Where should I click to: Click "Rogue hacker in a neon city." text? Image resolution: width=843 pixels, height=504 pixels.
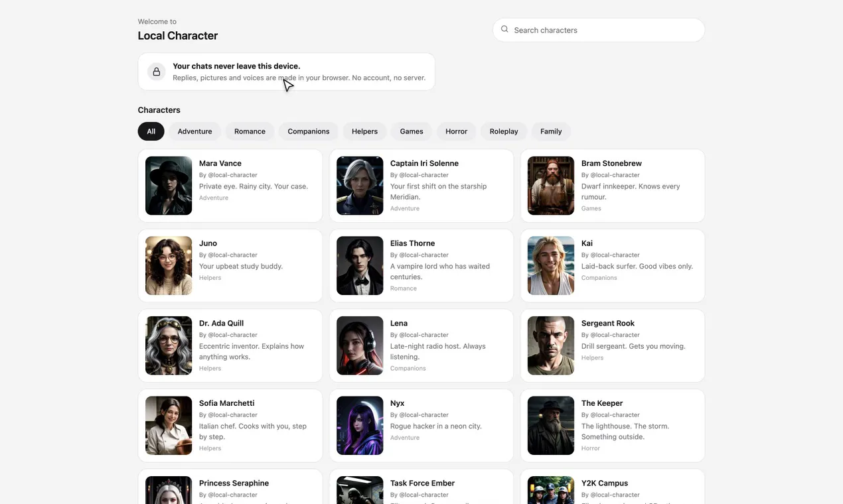tap(436, 426)
